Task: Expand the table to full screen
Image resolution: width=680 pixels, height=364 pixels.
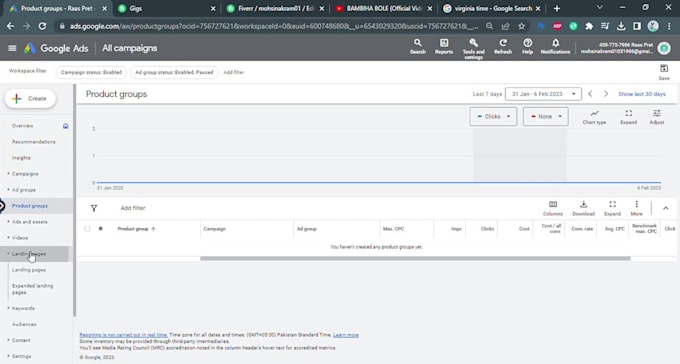Action: [x=612, y=208]
